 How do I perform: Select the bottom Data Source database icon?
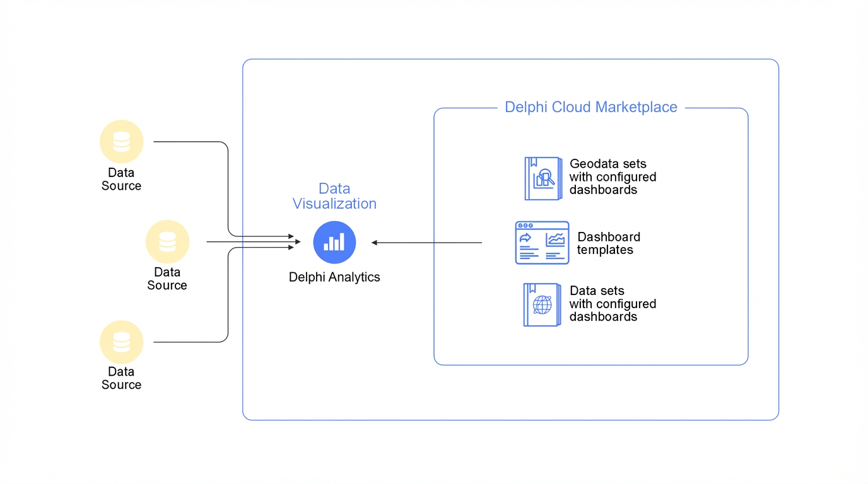coord(122,342)
